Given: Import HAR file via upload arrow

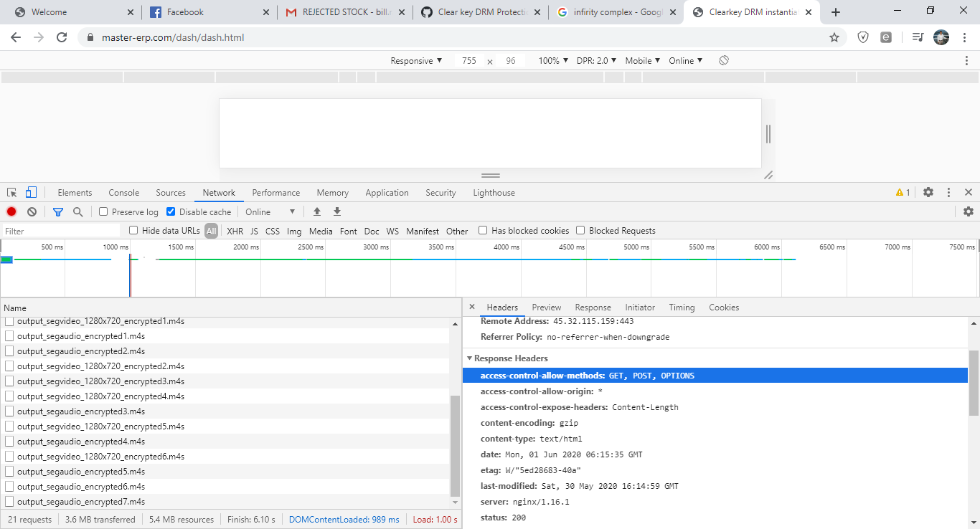Looking at the screenshot, I should click(316, 211).
